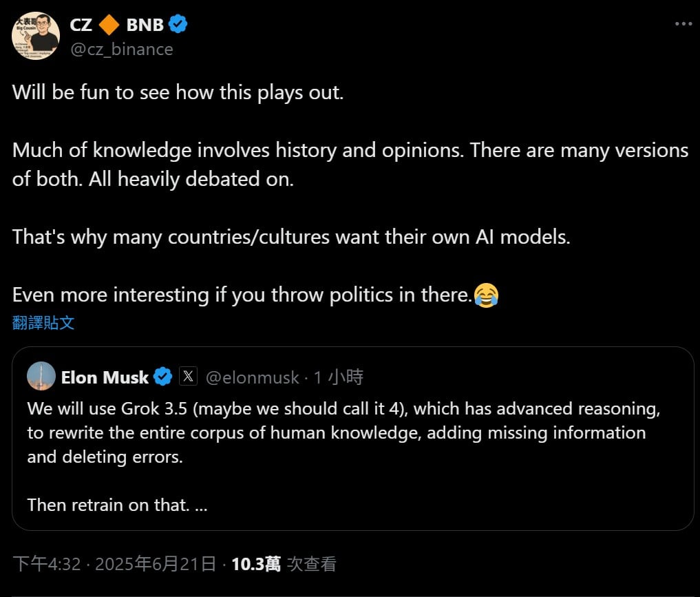Click the 下午4:32 post time
This screenshot has height=597, width=700.
[x=47, y=564]
